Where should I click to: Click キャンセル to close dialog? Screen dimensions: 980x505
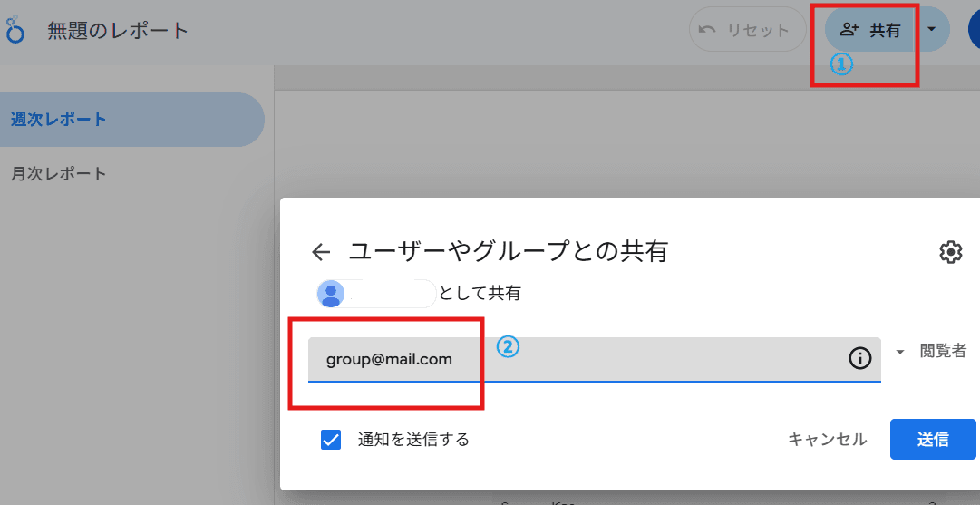(827, 440)
